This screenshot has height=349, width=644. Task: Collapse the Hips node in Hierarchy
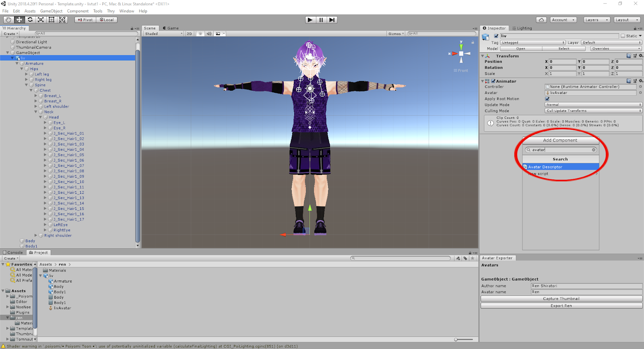(x=22, y=69)
